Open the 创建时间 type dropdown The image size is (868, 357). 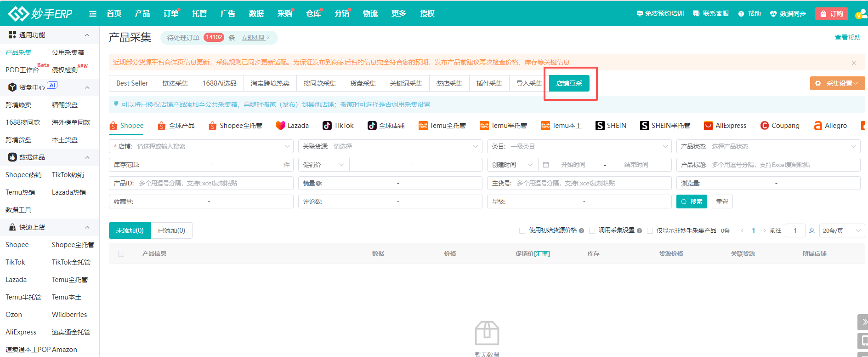513,165
